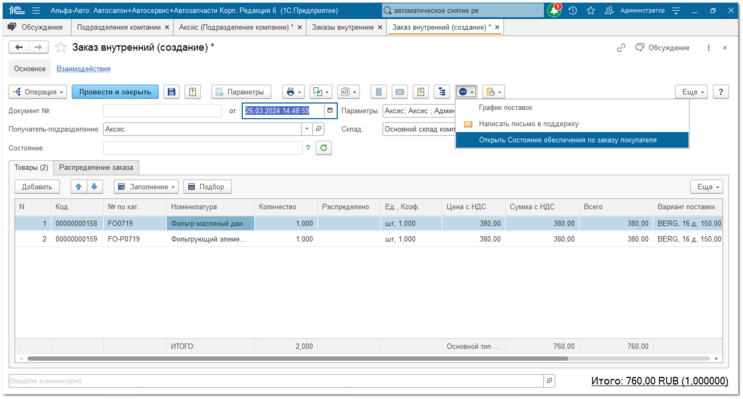Image resolution: width=743 pixels, height=399 pixels.
Task: Select row with code 0000000159
Action: [x=368, y=239]
